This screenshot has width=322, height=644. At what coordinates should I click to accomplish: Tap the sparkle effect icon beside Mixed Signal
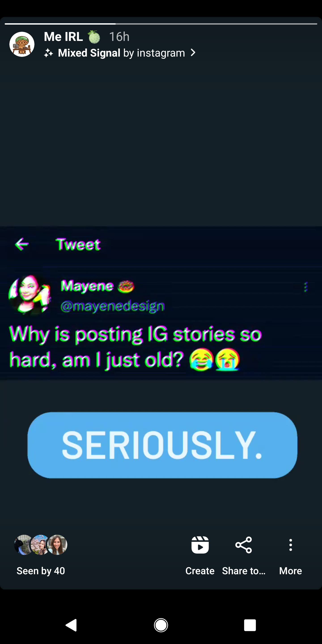[x=49, y=53]
